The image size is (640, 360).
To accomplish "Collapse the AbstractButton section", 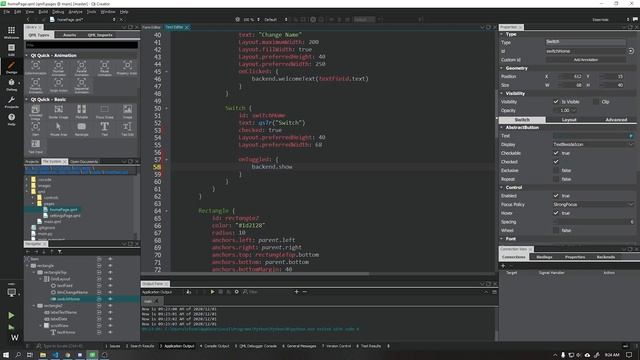I will coord(502,127).
